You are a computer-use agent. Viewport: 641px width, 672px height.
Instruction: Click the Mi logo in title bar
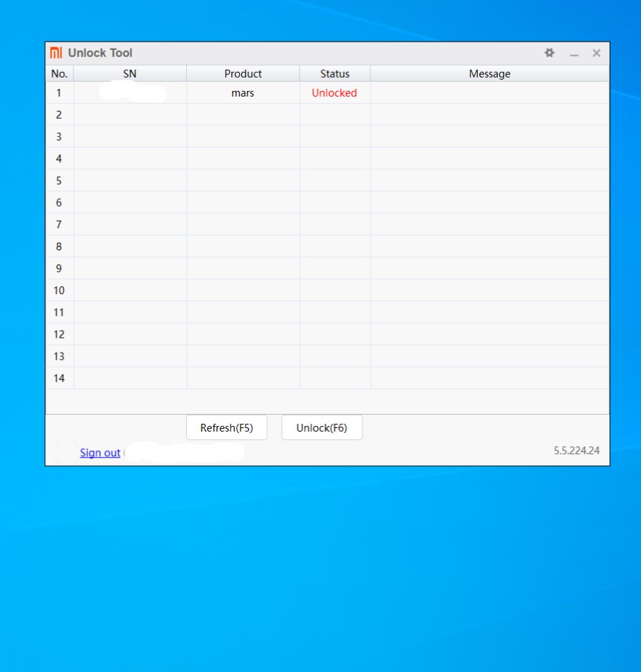pos(56,53)
